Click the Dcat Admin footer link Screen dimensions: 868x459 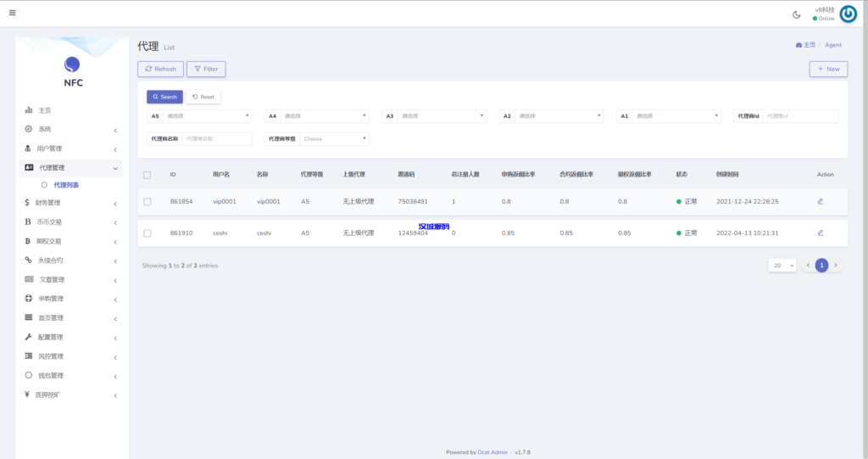(x=492, y=452)
